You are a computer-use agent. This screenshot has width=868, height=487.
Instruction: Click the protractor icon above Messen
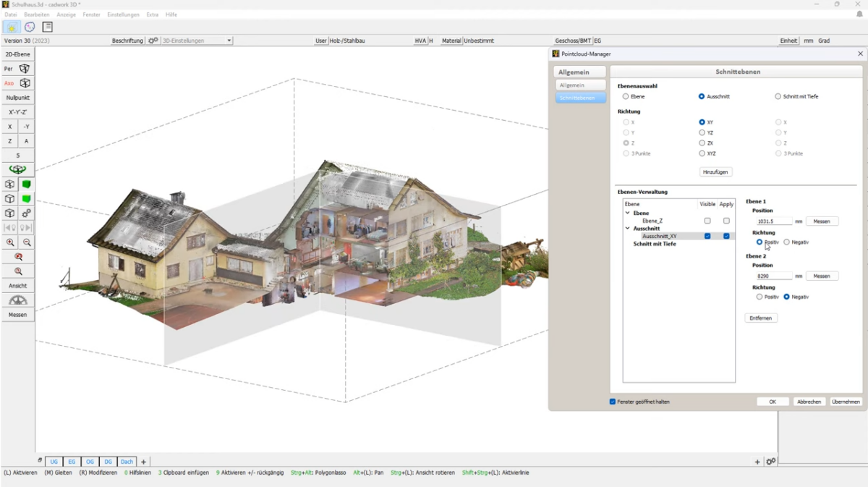(x=17, y=300)
